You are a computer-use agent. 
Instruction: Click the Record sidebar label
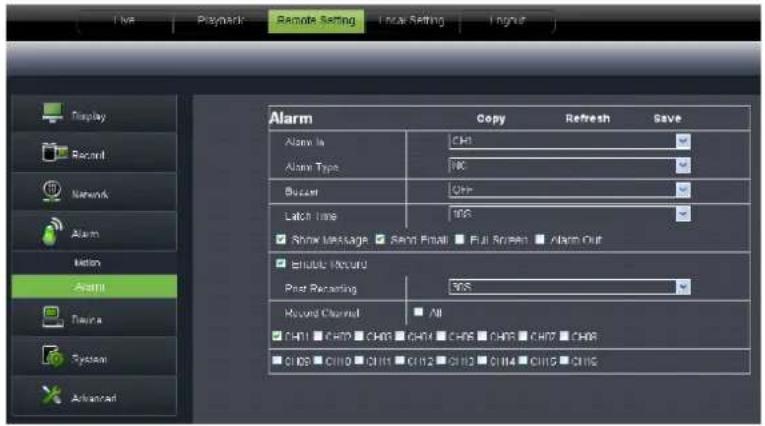tap(88, 155)
